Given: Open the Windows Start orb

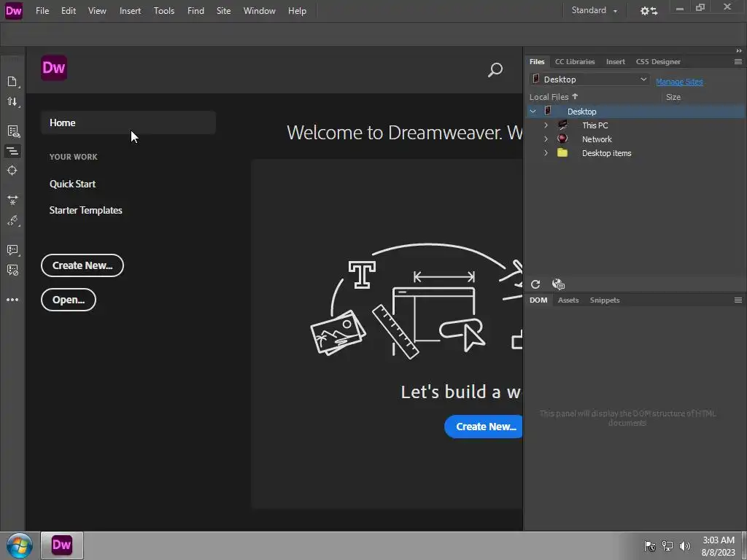Looking at the screenshot, I should pos(20,545).
